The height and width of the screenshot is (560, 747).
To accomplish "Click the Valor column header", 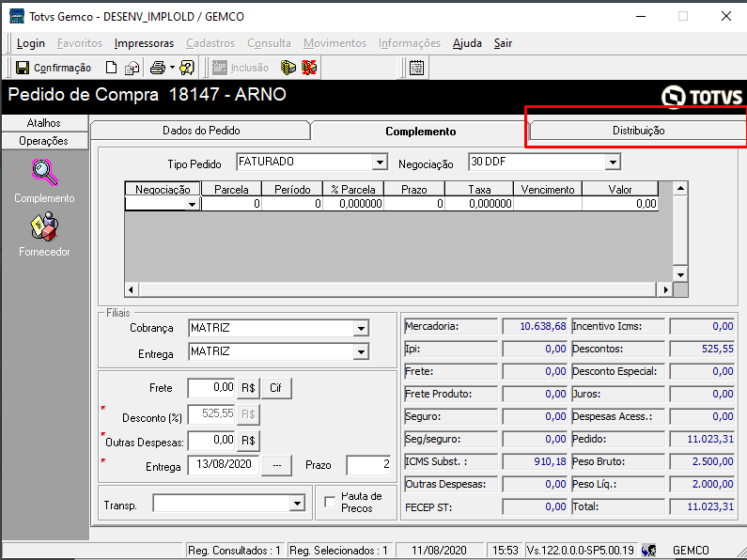I will click(x=620, y=189).
